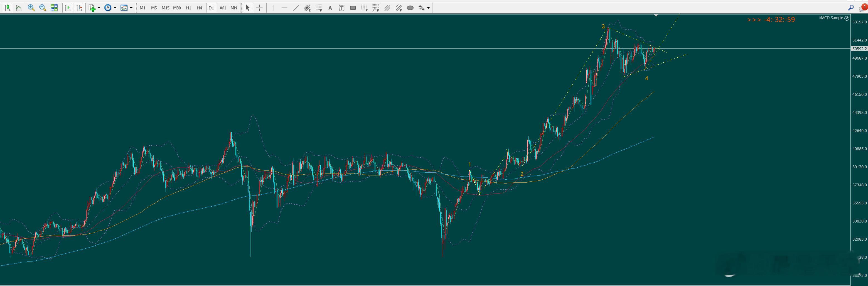The width and height of the screenshot is (868, 286).
Task: Select the orange wave label 3
Action: coord(603,26)
